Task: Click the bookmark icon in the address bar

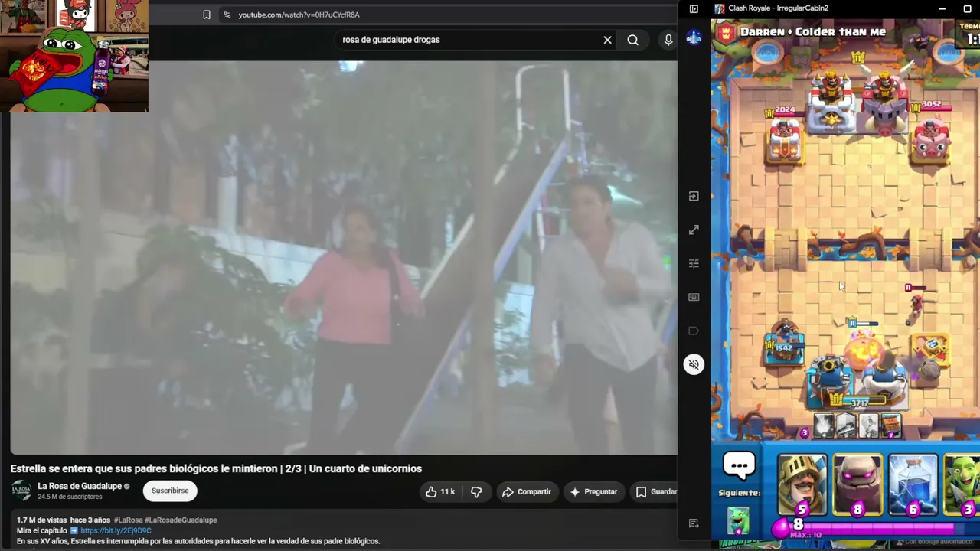Action: (x=207, y=15)
